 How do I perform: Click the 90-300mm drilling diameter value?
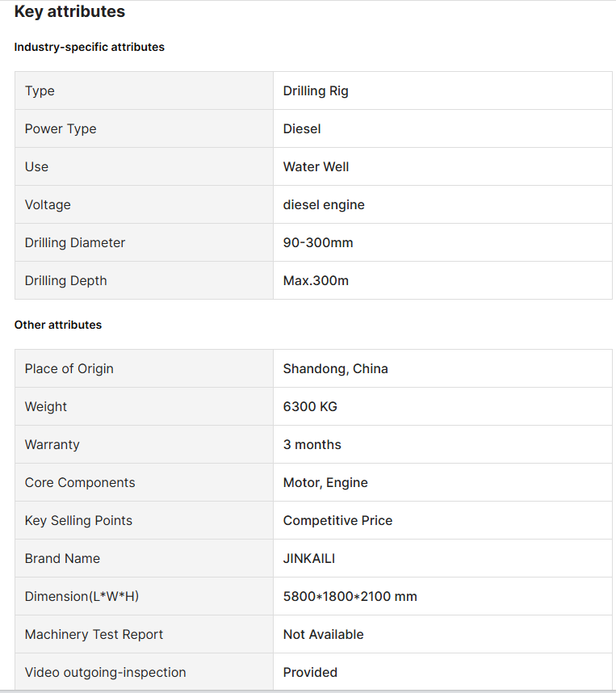click(318, 243)
